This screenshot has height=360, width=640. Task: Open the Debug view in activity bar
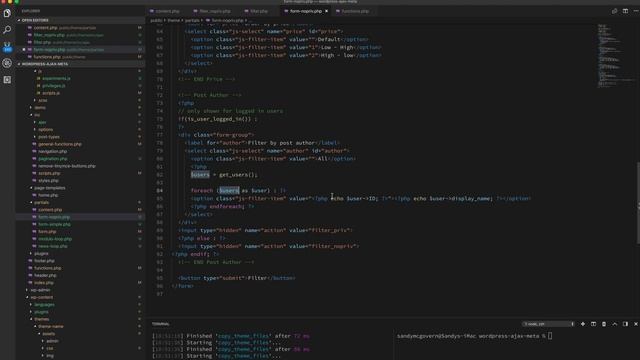(7, 63)
